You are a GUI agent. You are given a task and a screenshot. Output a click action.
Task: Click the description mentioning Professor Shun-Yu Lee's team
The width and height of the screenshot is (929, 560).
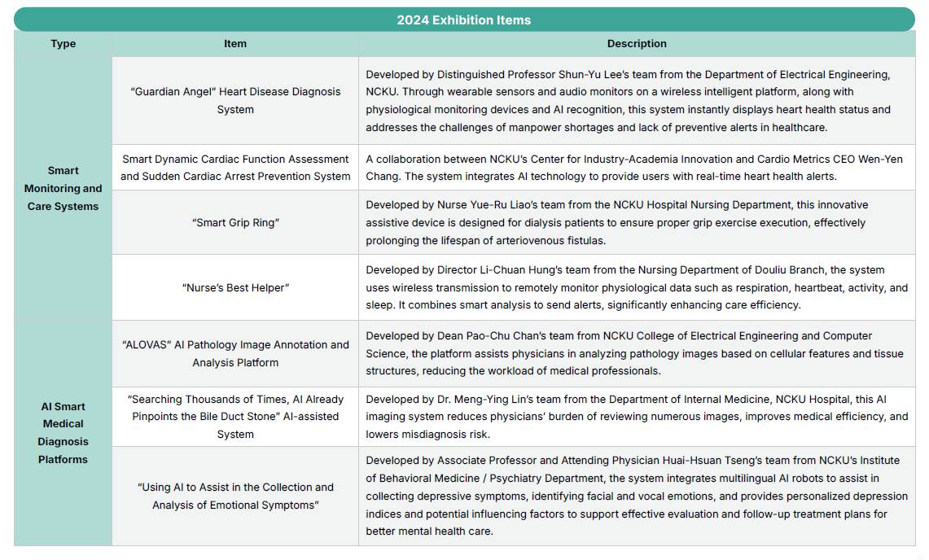[637, 101]
